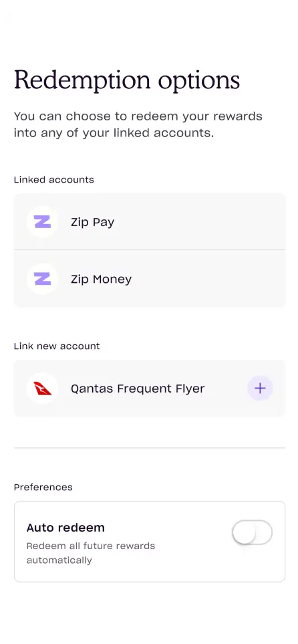The width and height of the screenshot is (298, 644).
Task: Click the 'You can choose to redeem' paragraph
Action: pyautogui.click(x=138, y=124)
